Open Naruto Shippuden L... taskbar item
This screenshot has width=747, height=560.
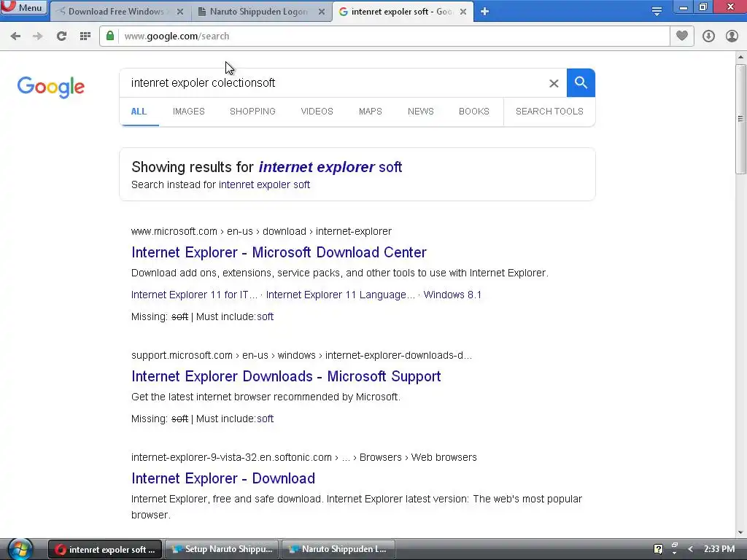[339, 550]
